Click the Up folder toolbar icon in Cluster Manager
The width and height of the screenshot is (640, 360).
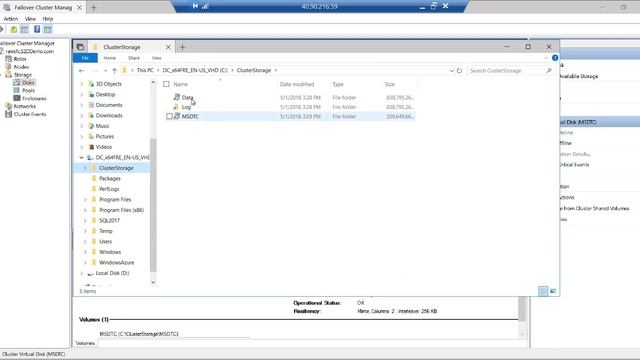(14, 29)
